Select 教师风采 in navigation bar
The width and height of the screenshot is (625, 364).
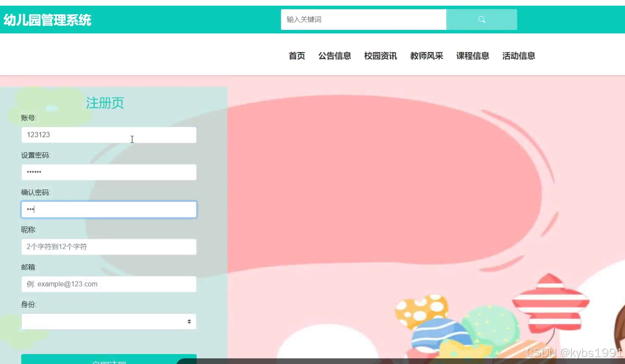427,56
